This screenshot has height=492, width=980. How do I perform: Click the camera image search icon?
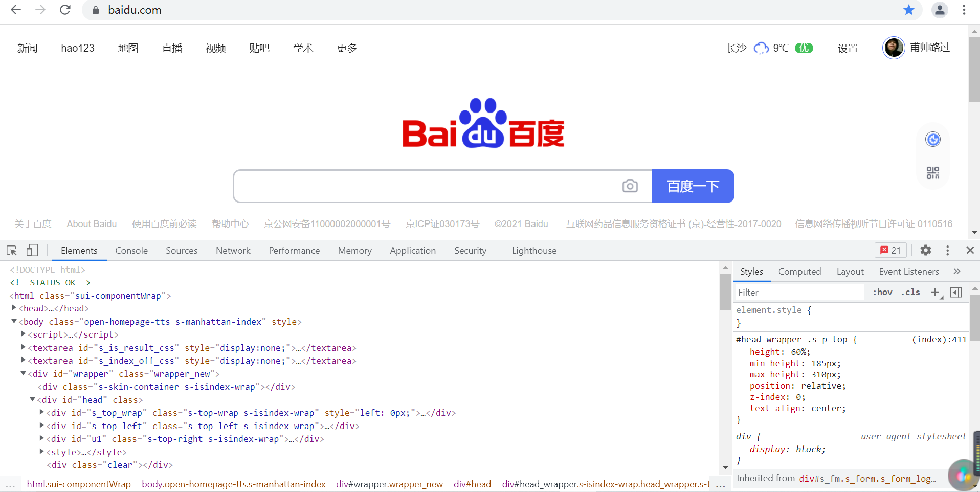[630, 186]
